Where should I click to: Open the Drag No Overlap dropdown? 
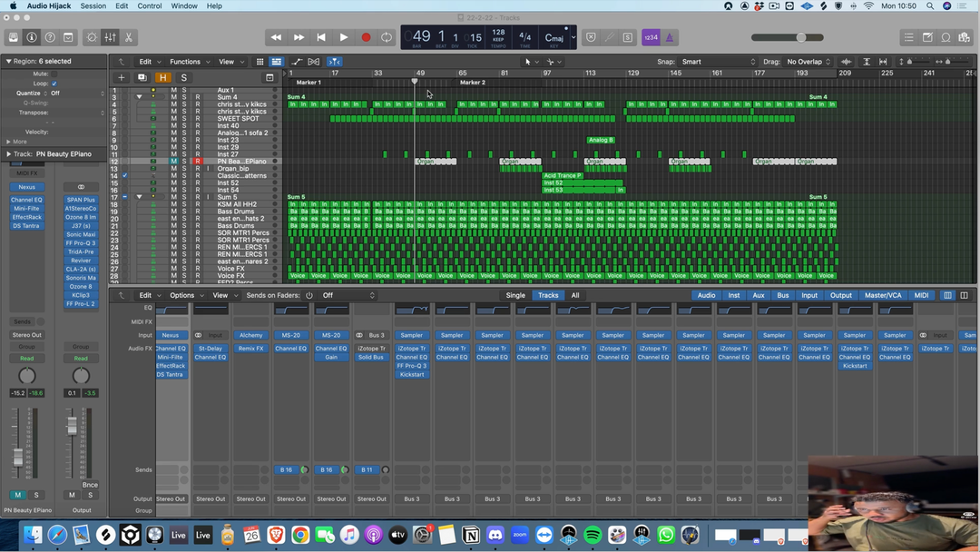coord(808,62)
